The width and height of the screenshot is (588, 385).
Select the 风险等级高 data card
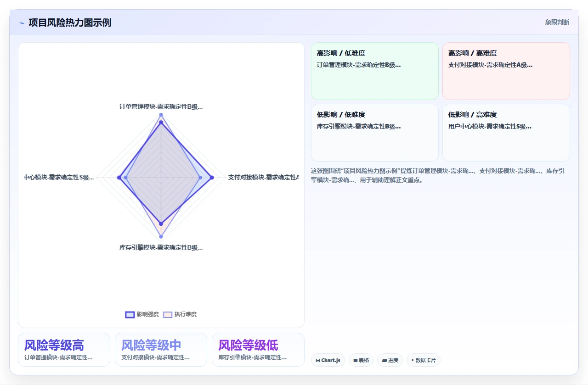(x=64, y=350)
